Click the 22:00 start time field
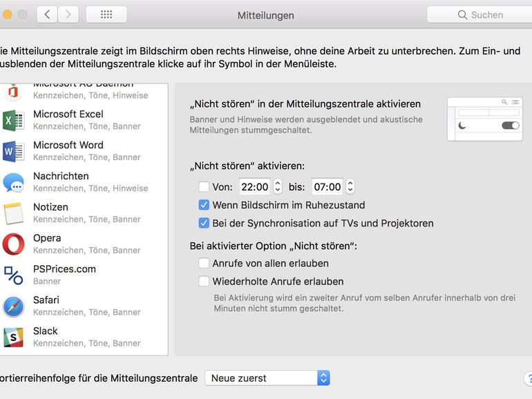This screenshot has height=399, width=532. coord(255,186)
